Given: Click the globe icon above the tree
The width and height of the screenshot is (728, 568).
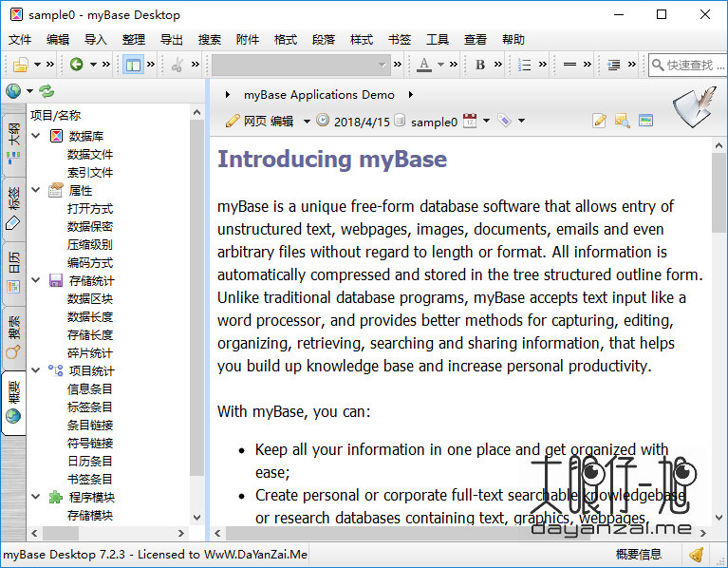Looking at the screenshot, I should [x=13, y=91].
